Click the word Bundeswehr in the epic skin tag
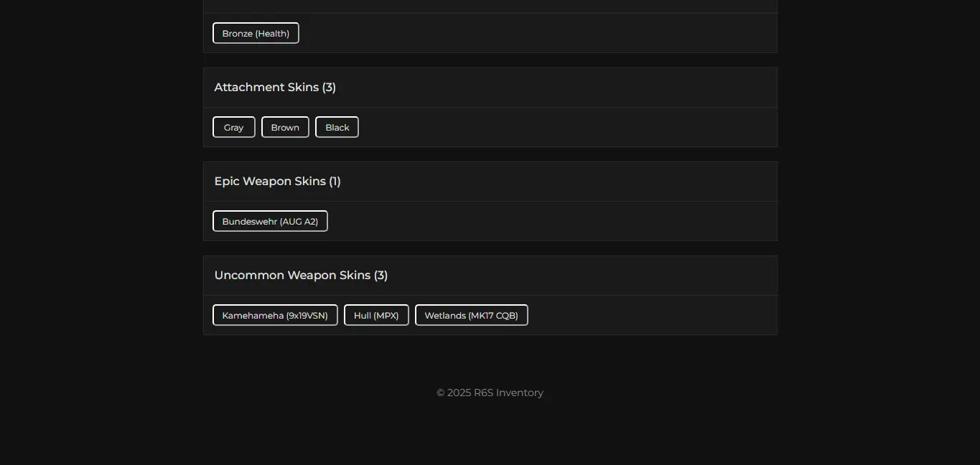 pyautogui.click(x=250, y=221)
